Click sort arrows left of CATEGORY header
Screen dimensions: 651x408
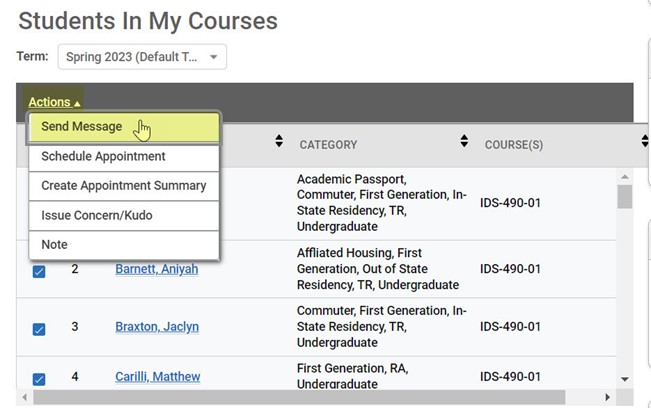[x=278, y=143]
